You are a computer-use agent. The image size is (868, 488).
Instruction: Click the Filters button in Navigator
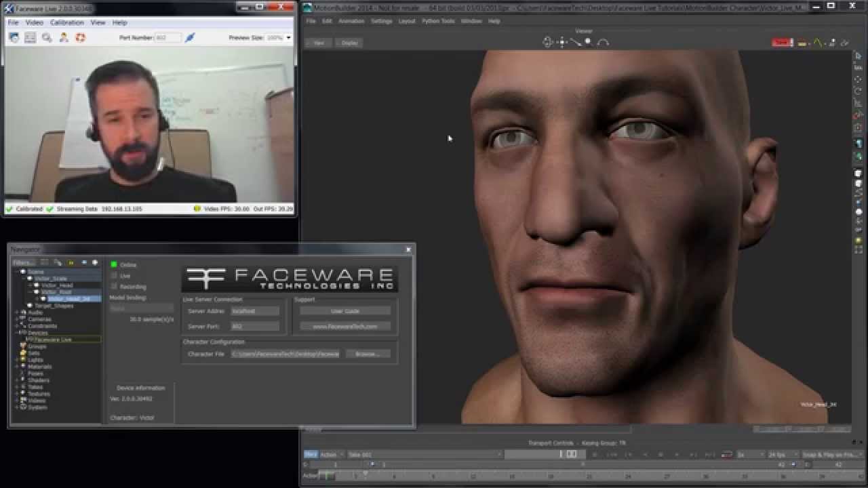(x=23, y=262)
